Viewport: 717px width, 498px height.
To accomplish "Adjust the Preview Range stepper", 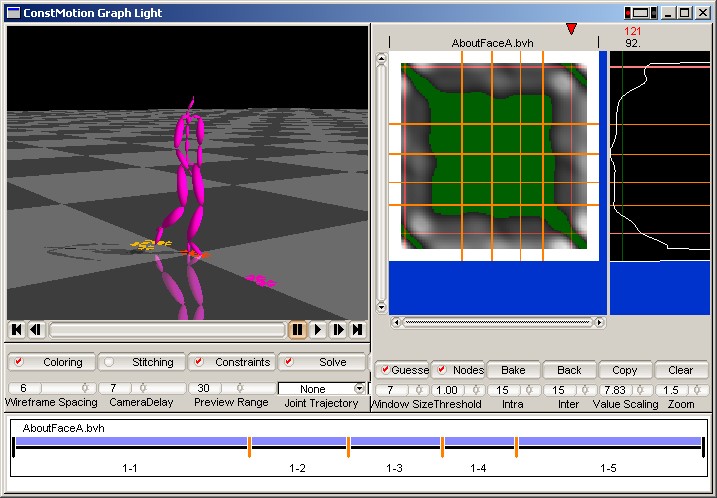I will point(240,388).
